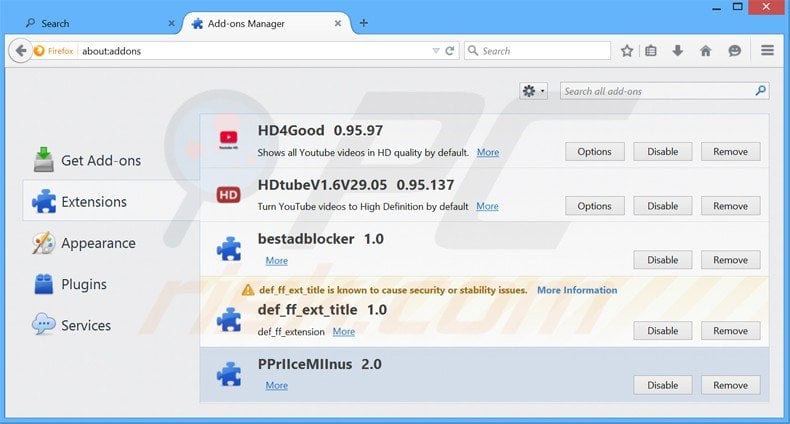Viewport: 790px width, 424px height.
Task: Open the chat smiley icon in toolbar
Action: point(735,51)
